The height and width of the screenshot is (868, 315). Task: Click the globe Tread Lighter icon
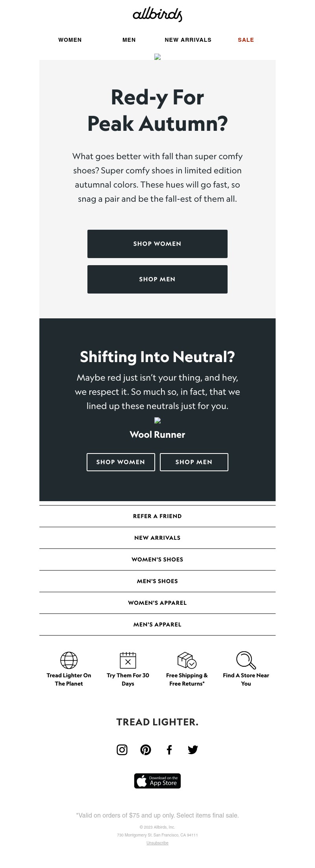tap(69, 660)
